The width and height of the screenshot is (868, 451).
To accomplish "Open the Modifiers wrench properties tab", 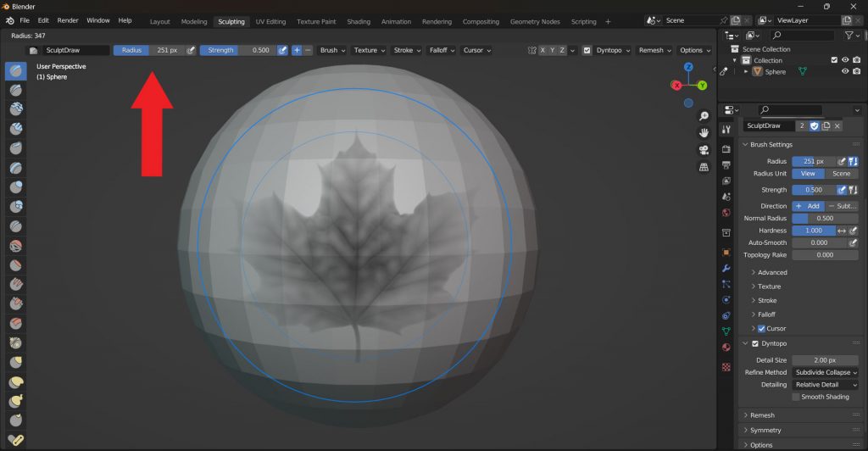I will point(726,269).
